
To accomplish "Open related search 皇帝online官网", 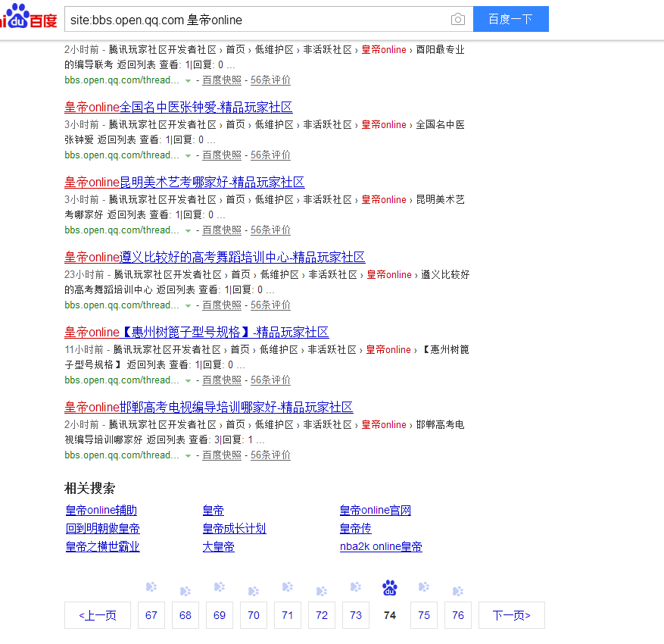I will [375, 511].
